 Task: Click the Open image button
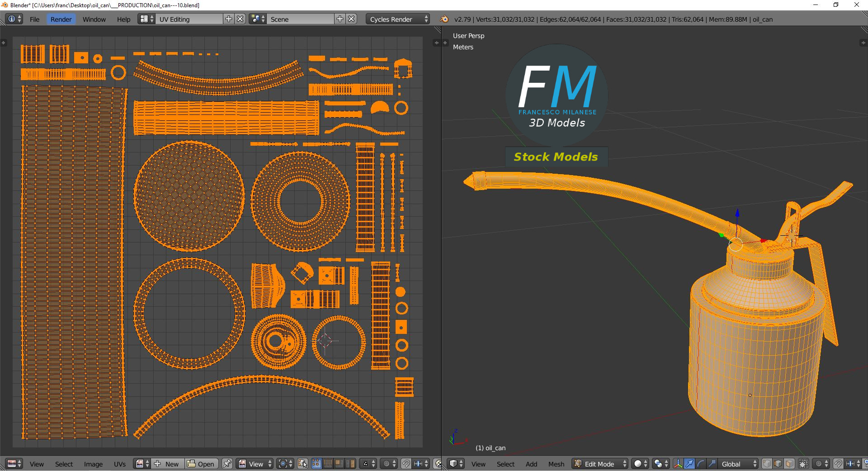tap(202, 464)
